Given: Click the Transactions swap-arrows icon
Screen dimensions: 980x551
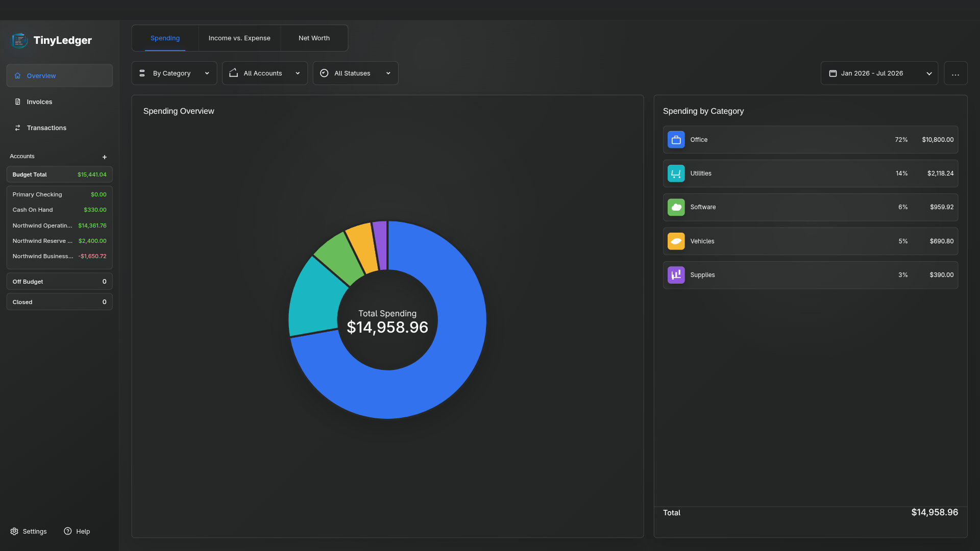Looking at the screenshot, I should click(x=17, y=128).
